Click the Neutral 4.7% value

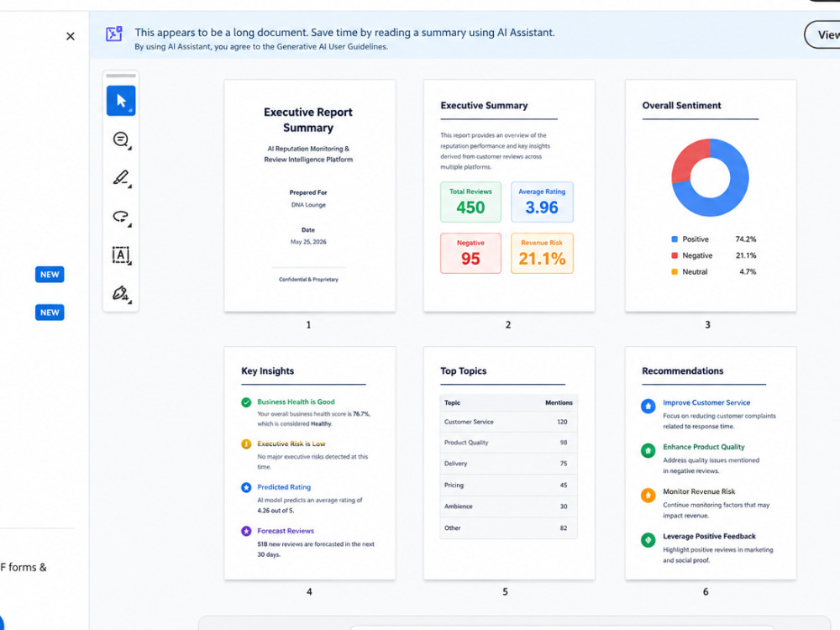click(x=748, y=271)
